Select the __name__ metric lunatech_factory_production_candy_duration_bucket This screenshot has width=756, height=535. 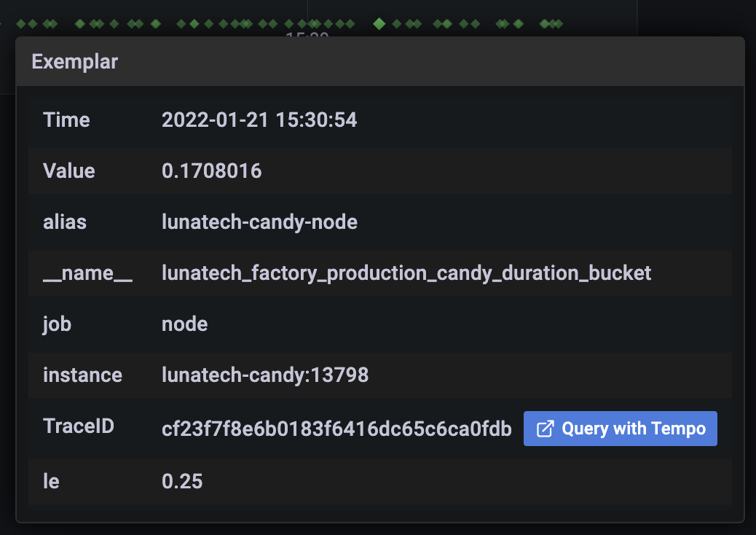click(406, 273)
